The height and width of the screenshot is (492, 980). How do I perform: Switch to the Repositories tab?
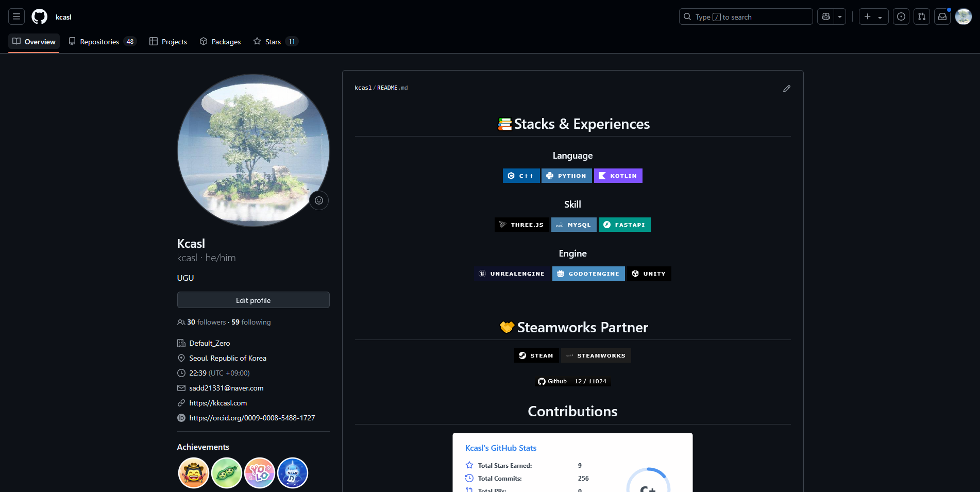102,42
